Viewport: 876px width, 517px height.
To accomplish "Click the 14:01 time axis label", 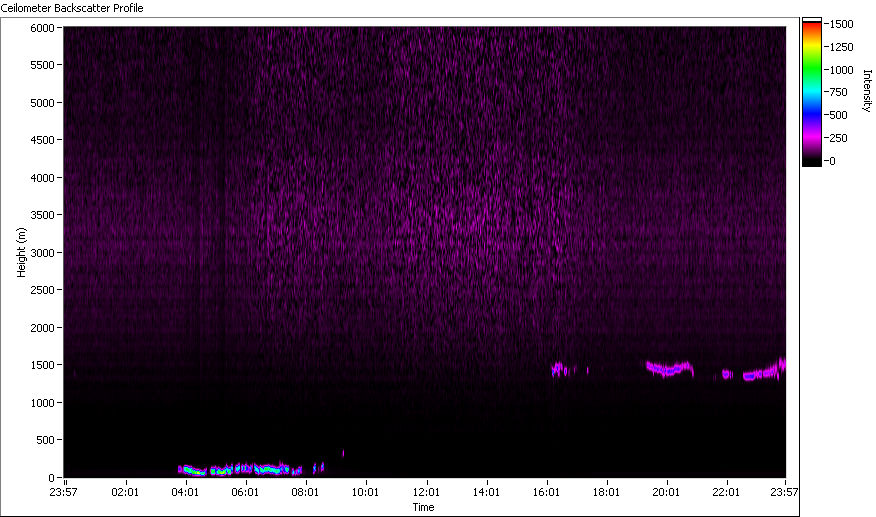I will 486,492.
